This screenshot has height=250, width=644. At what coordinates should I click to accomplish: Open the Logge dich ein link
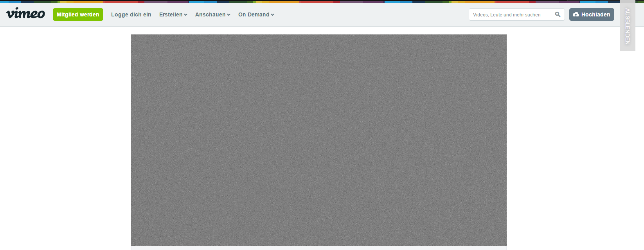point(131,14)
